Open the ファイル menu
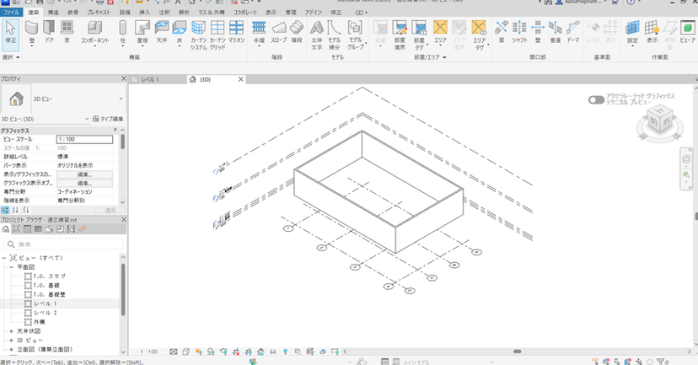 coord(11,12)
